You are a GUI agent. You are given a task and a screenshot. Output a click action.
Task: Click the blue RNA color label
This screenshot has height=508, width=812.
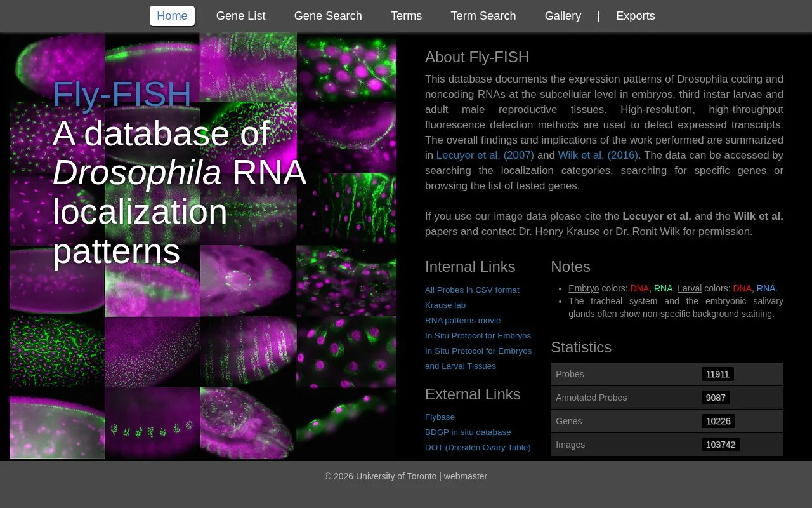point(766,288)
